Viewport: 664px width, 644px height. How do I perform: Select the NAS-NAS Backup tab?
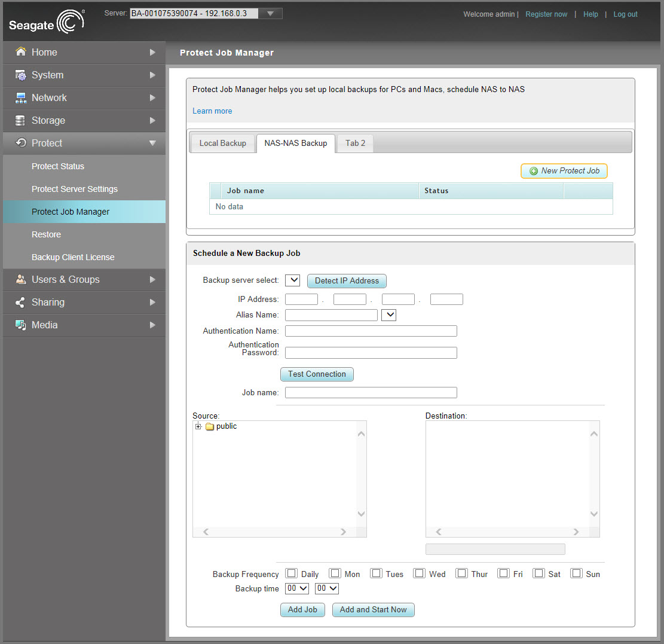pyautogui.click(x=296, y=143)
